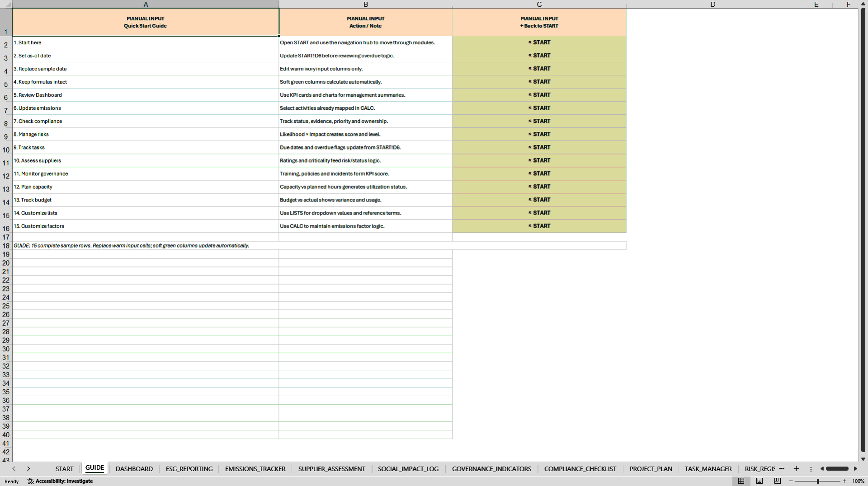Viewport: 868px width, 486px height.
Task: Select cell 'Edit warm ivory input columns only.'
Action: (x=366, y=69)
